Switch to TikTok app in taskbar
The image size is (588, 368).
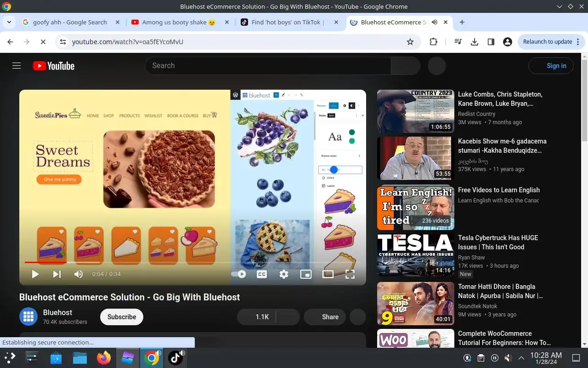175,357
